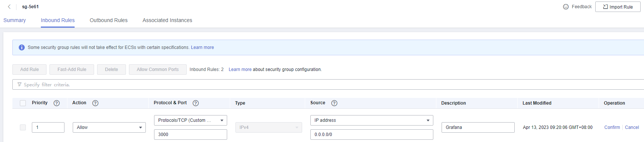Click the help icon beside Priority
This screenshot has width=644, height=142.
coord(57,103)
